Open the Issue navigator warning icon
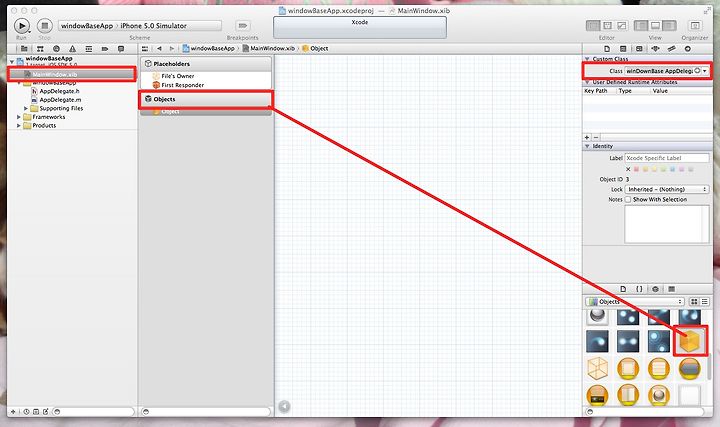The image size is (720, 427). coord(73,49)
